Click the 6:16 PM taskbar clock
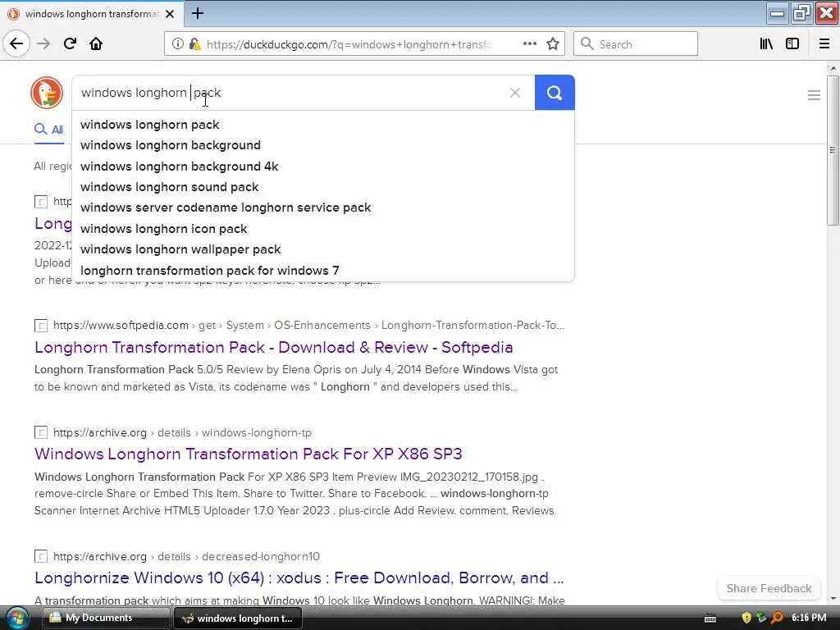 coord(809,618)
